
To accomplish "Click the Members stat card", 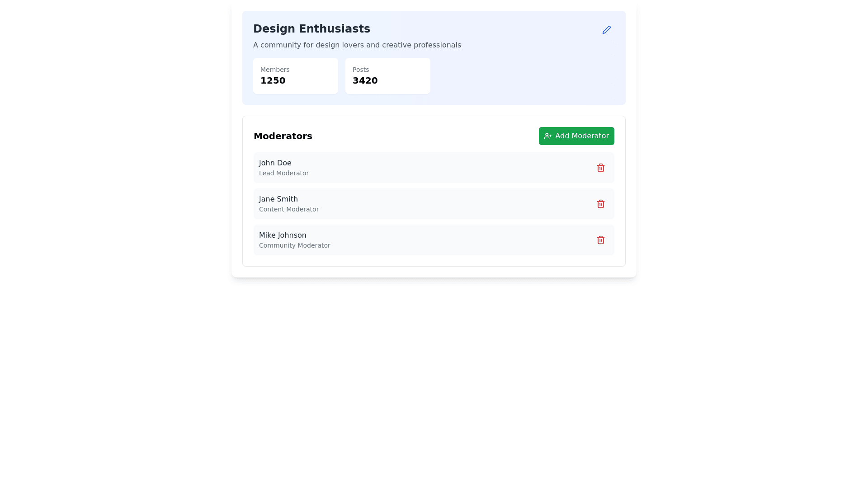I will tap(295, 75).
